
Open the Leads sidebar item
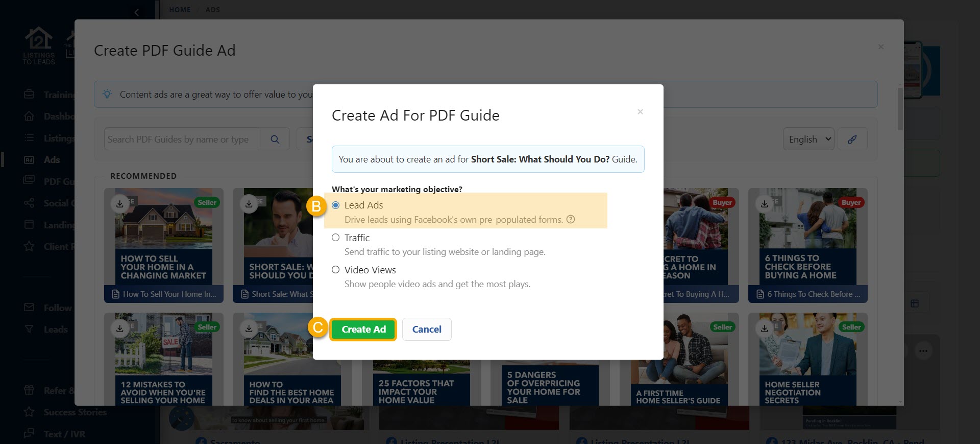point(55,330)
